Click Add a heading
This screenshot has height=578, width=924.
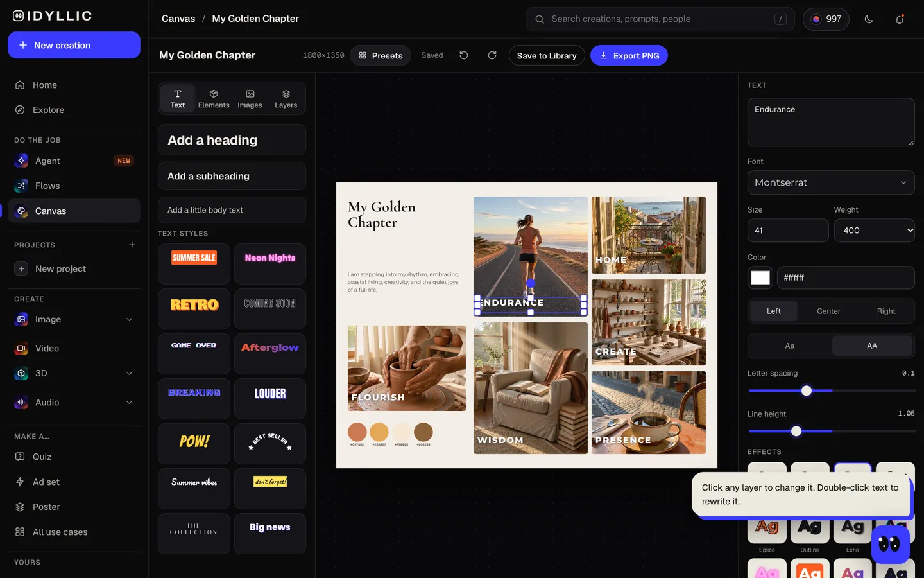coord(232,140)
